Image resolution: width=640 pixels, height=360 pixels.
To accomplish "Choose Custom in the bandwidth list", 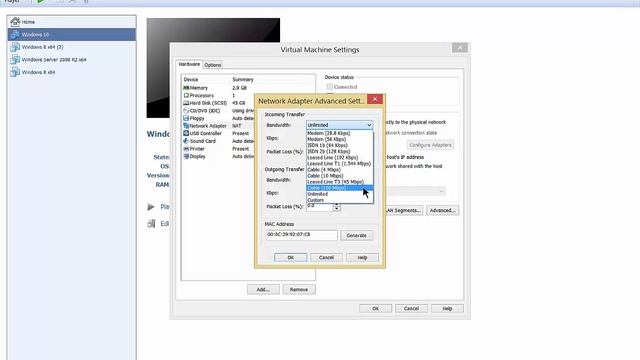I will (340, 200).
